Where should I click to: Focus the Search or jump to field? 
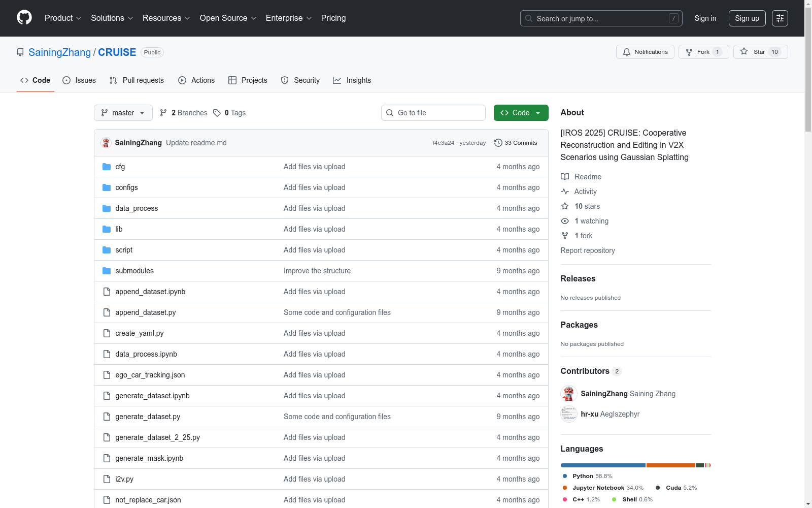pyautogui.click(x=601, y=18)
